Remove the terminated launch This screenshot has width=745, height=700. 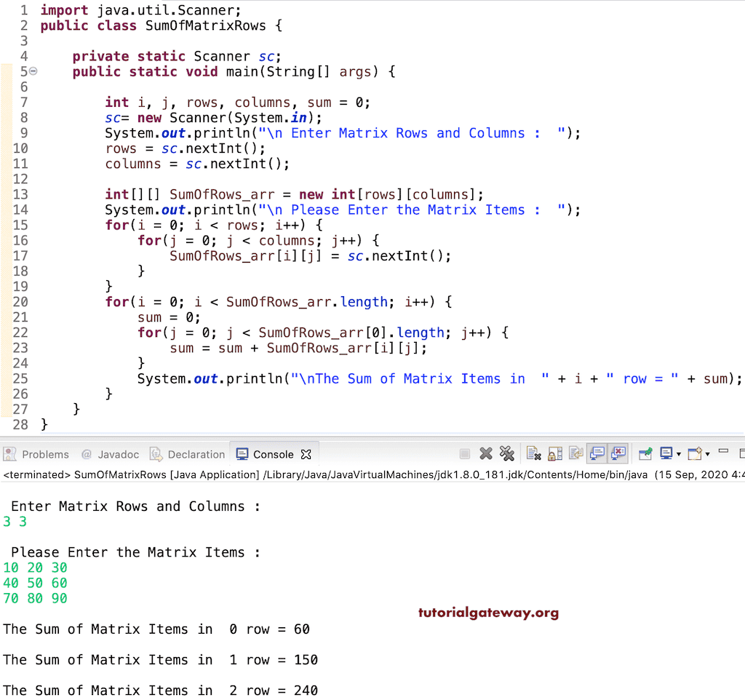pyautogui.click(x=485, y=453)
